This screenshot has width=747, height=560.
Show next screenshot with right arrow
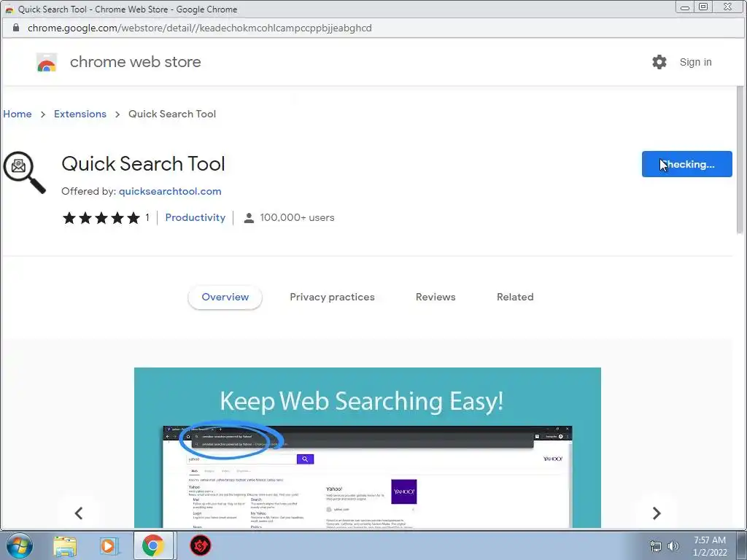point(657,513)
